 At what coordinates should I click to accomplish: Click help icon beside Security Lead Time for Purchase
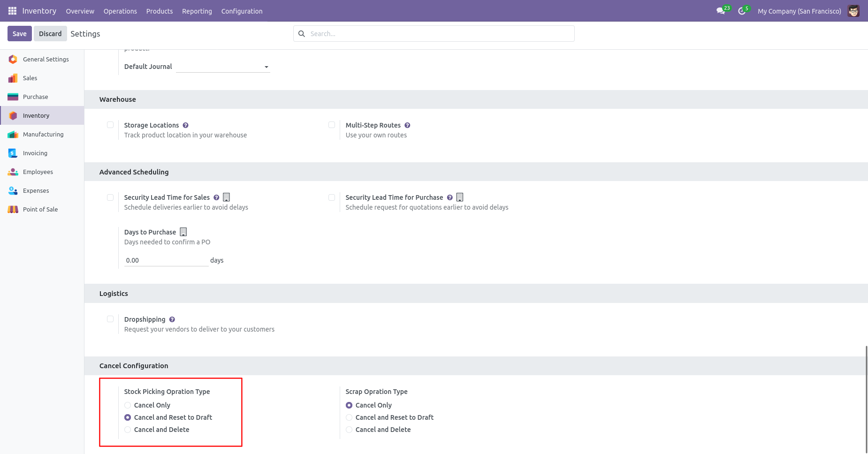449,197
